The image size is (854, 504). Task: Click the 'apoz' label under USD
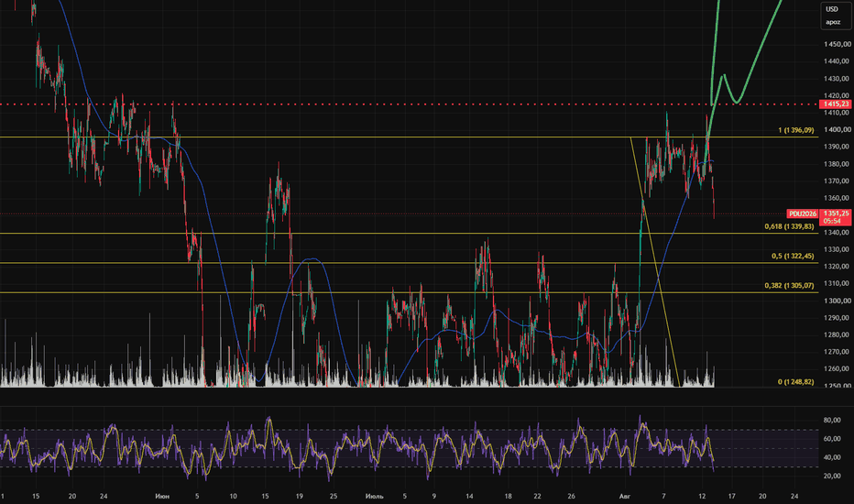click(x=833, y=22)
